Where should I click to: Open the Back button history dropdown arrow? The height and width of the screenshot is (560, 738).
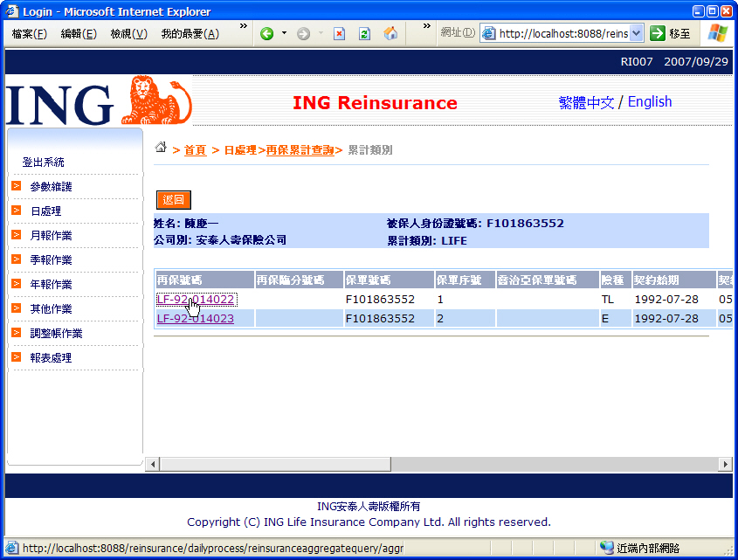[284, 33]
